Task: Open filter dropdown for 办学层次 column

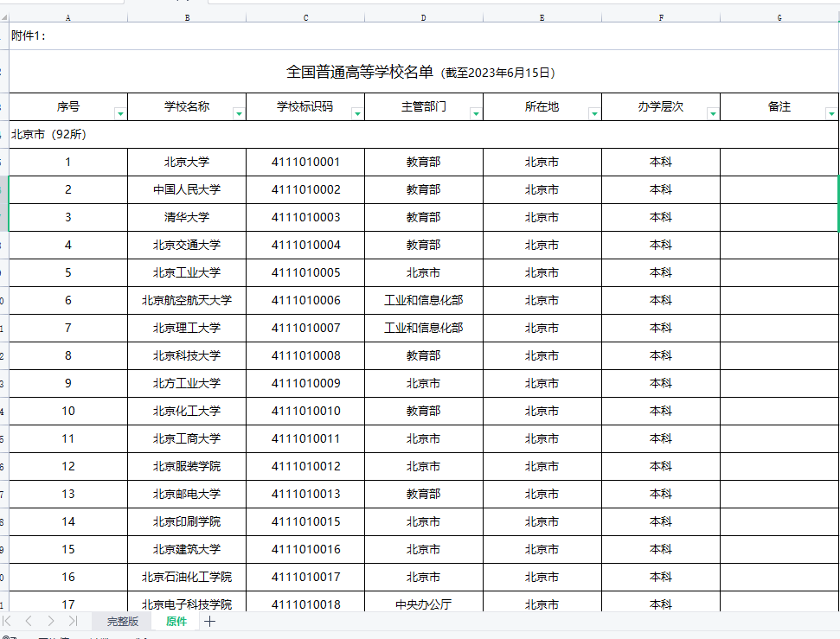Action: (x=713, y=113)
